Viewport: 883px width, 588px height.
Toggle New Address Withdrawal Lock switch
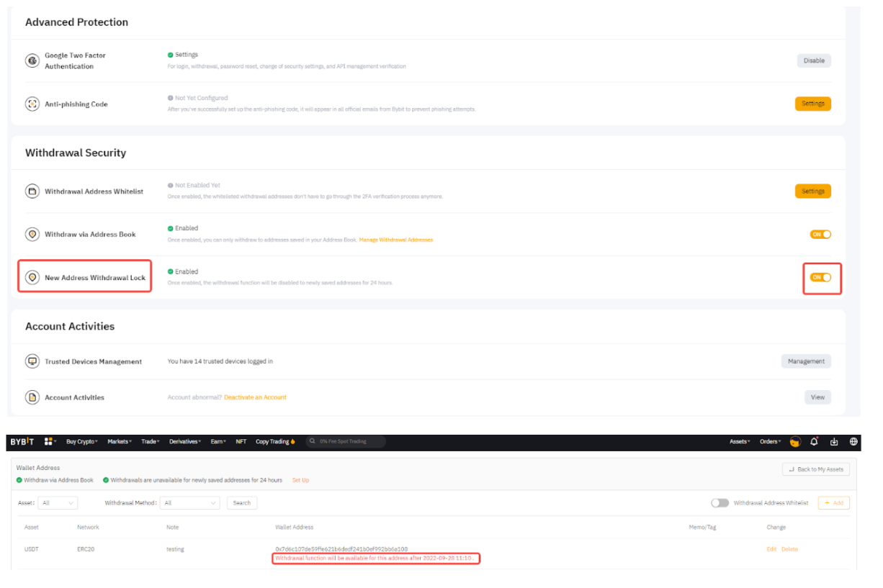tap(820, 277)
